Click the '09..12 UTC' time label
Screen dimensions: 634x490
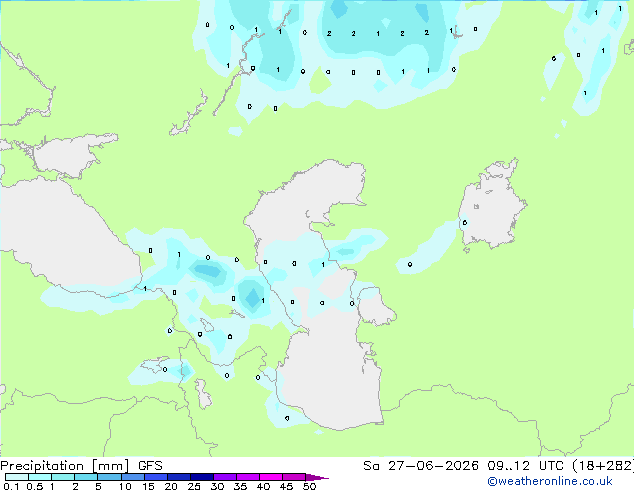526,466
